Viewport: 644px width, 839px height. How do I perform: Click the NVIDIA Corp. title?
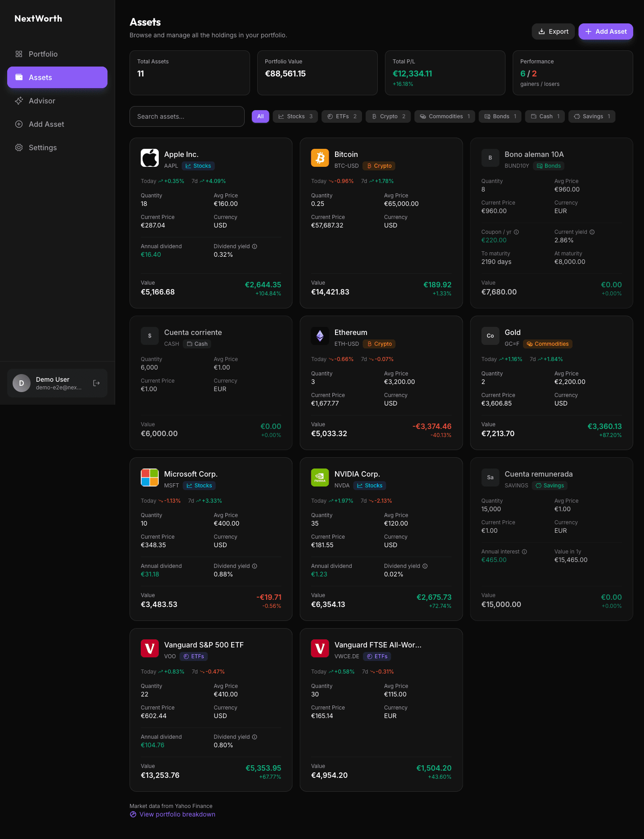[x=357, y=474]
